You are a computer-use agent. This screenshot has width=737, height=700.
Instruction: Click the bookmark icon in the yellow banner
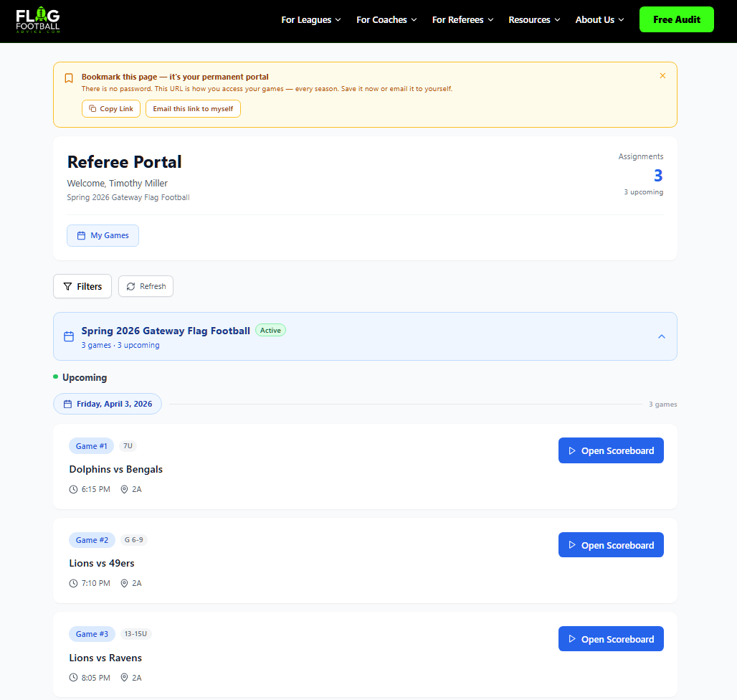[69, 78]
